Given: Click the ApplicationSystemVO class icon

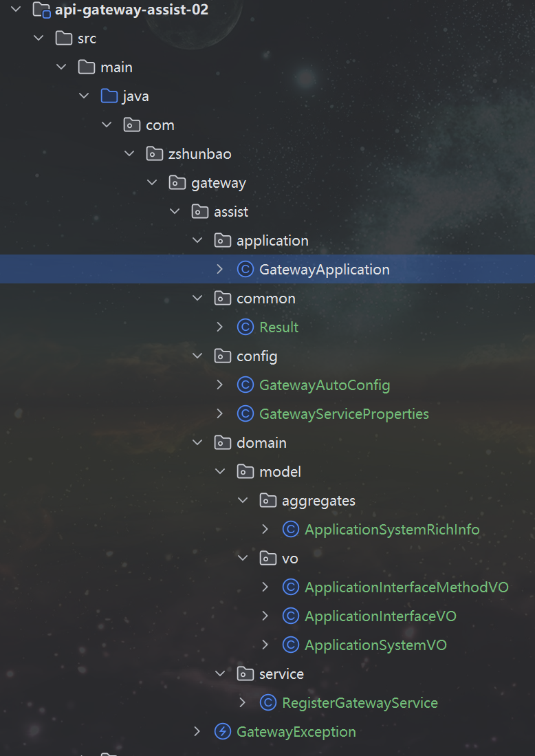Looking at the screenshot, I should tap(290, 645).
